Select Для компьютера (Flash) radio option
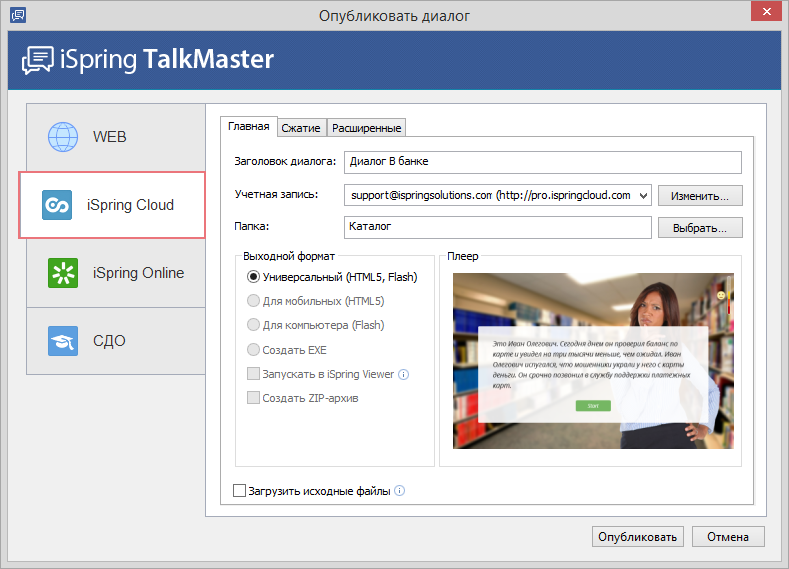 [x=253, y=325]
